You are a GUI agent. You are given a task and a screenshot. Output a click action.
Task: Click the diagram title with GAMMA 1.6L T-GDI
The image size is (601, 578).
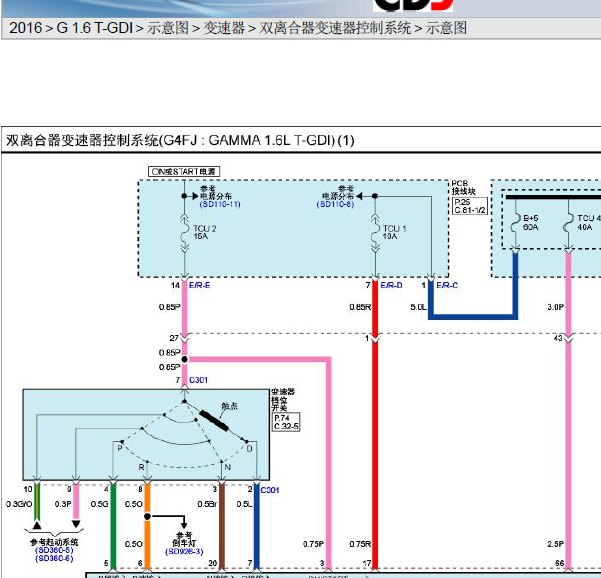[180, 140]
